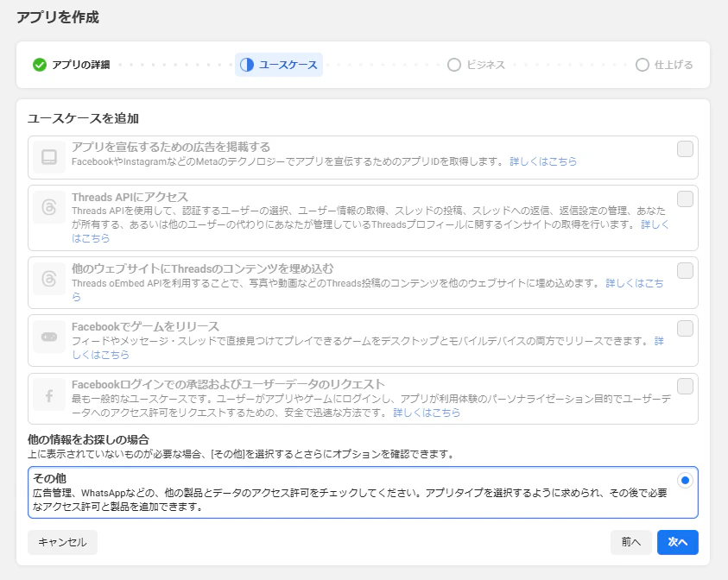Click the 他のウェブサイトにThreadsのコンテンツを埋め込む title
The image size is (728, 580).
202,268
